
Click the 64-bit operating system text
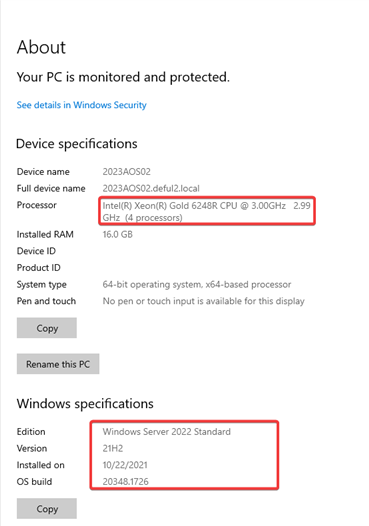click(x=197, y=284)
